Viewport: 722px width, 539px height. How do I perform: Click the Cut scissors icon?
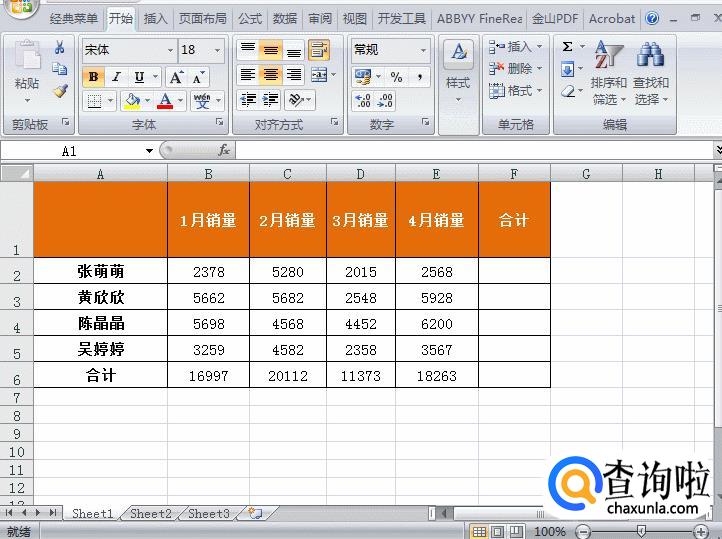[59, 47]
